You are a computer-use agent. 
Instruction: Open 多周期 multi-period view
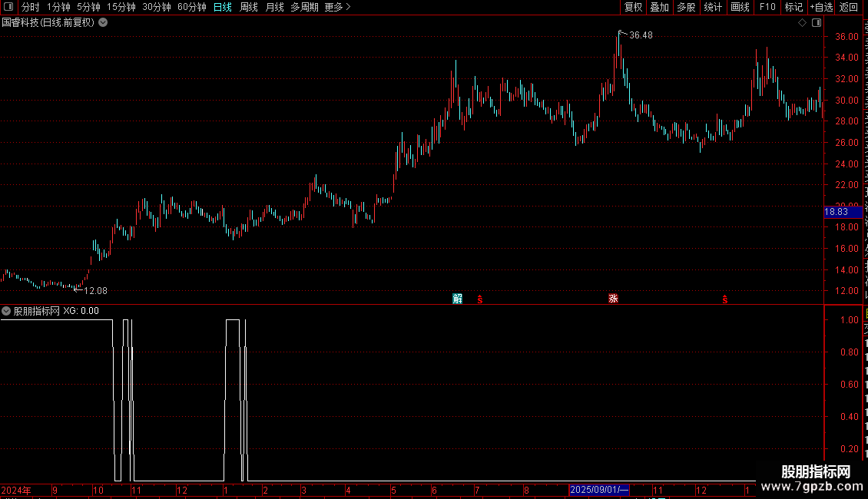coord(304,7)
